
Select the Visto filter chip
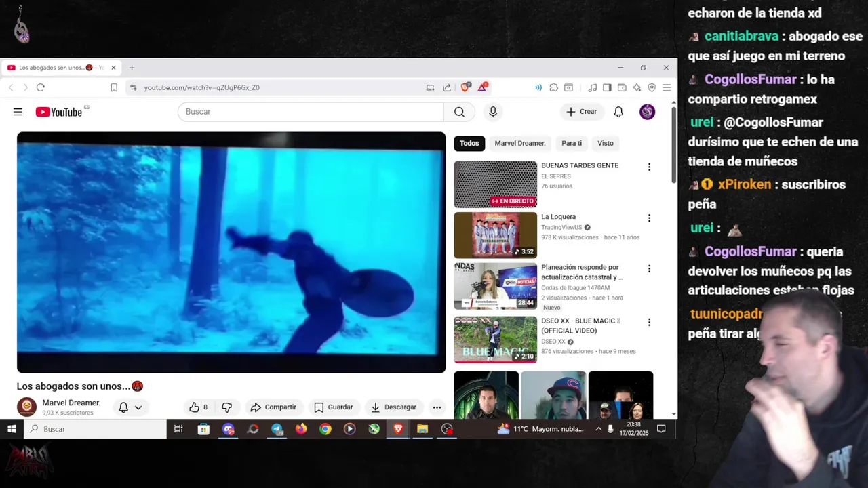tap(606, 143)
